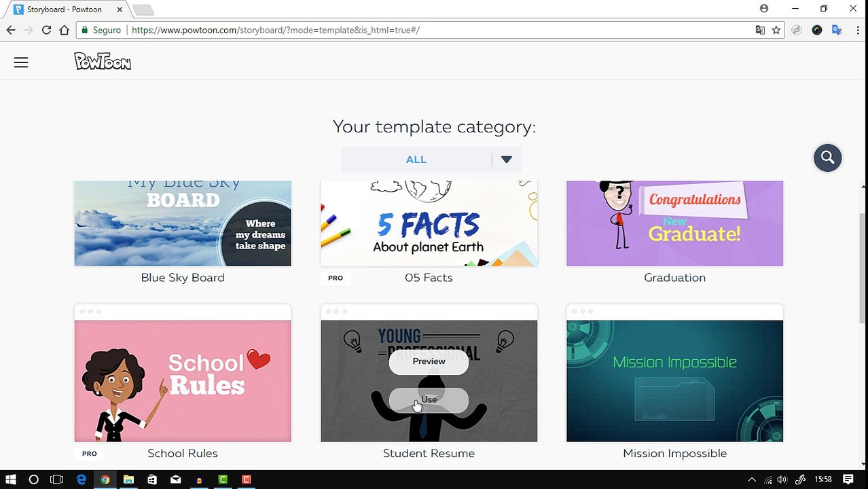Screen dimensions: 868x489
Task: Open the Windows Start menu
Action: click(x=11, y=479)
